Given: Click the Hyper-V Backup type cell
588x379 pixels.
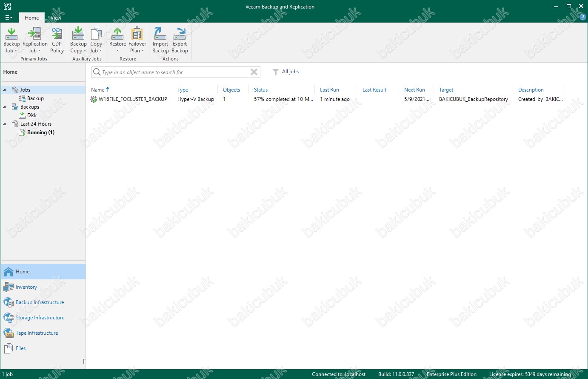Looking at the screenshot, I should pos(196,99).
